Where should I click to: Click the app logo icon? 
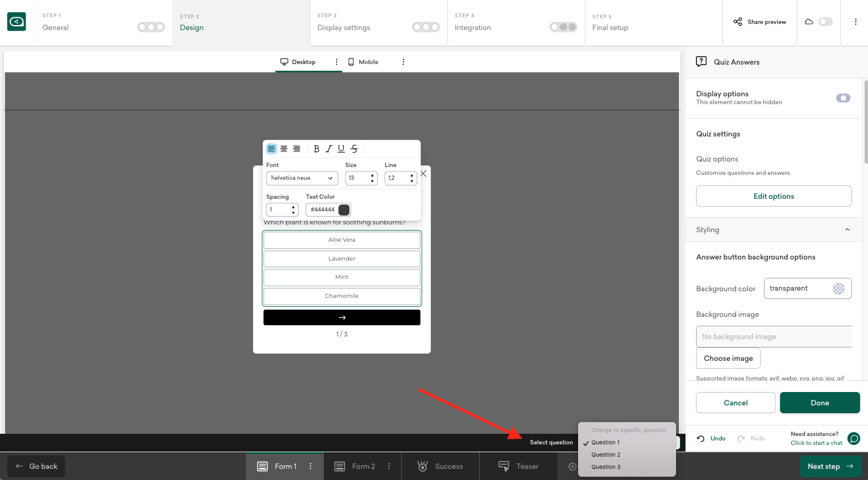tap(17, 22)
